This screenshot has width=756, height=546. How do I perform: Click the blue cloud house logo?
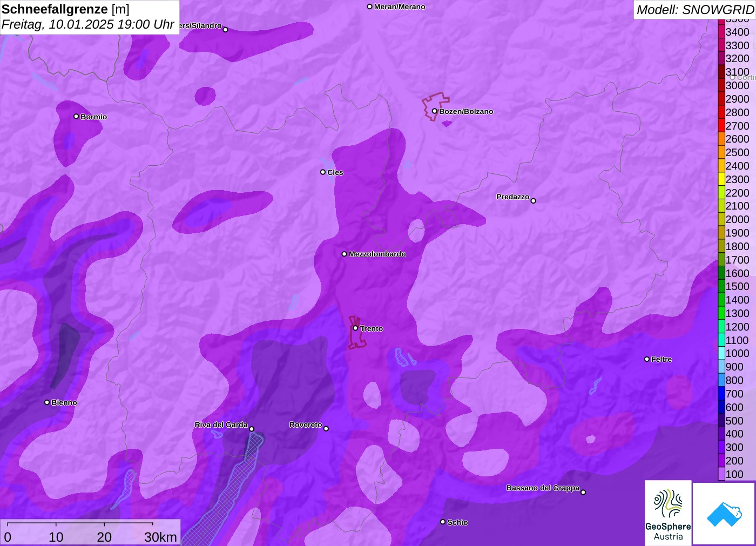coord(724,514)
